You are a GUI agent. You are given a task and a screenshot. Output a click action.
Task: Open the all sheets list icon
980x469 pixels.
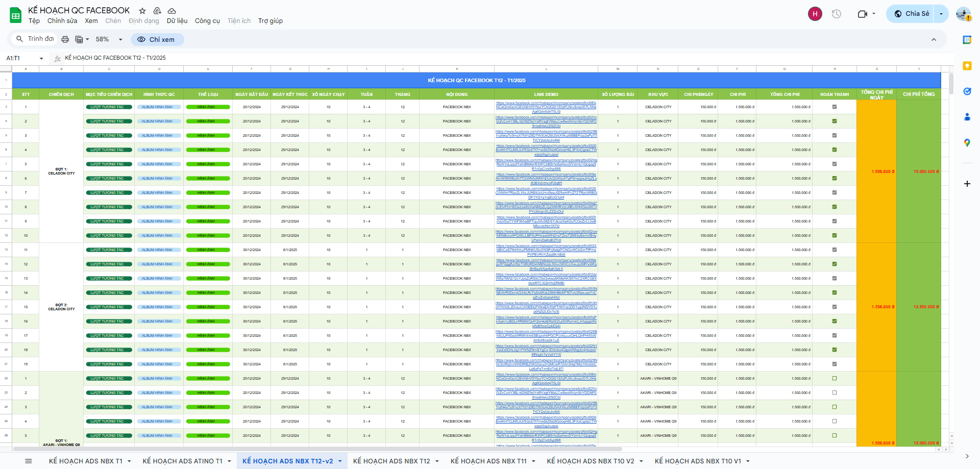click(x=29, y=461)
